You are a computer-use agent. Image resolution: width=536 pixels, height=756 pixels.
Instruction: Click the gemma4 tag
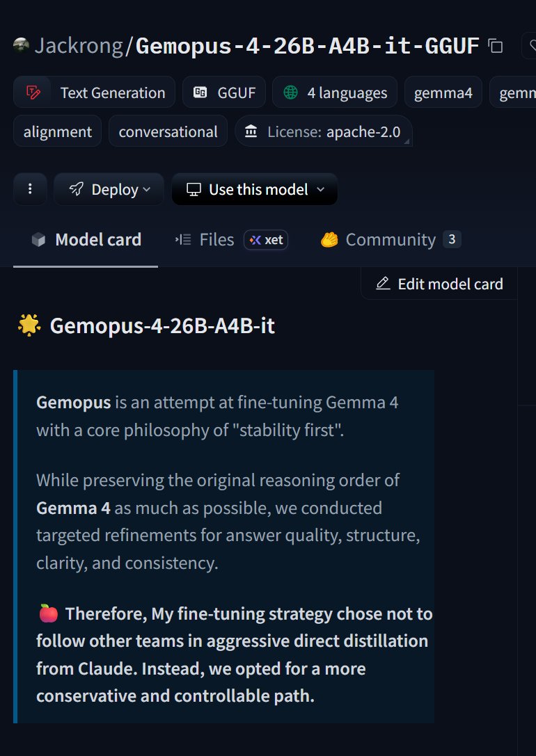[443, 93]
